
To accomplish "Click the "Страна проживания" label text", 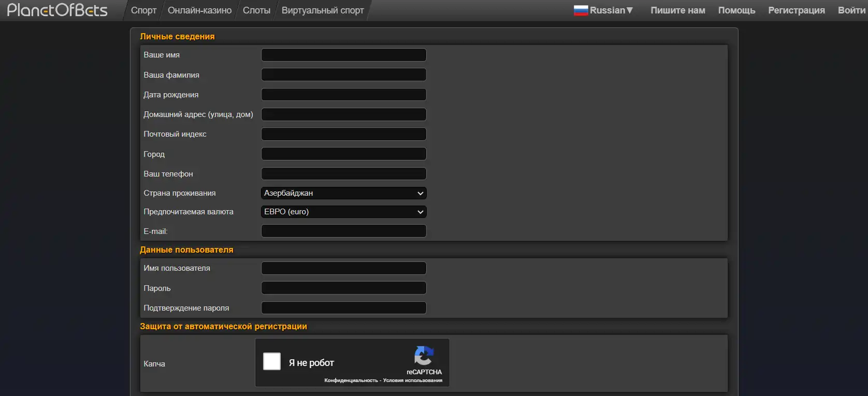I will (180, 193).
